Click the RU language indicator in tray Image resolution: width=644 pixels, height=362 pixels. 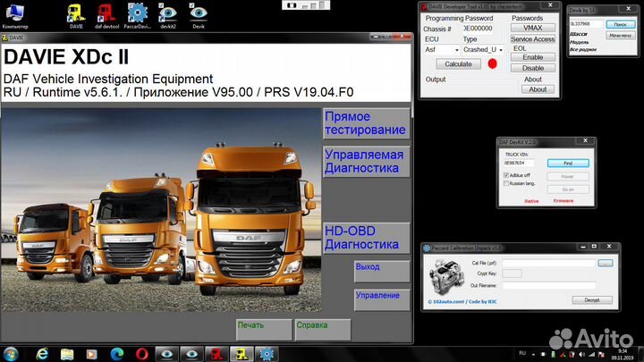pyautogui.click(x=522, y=353)
